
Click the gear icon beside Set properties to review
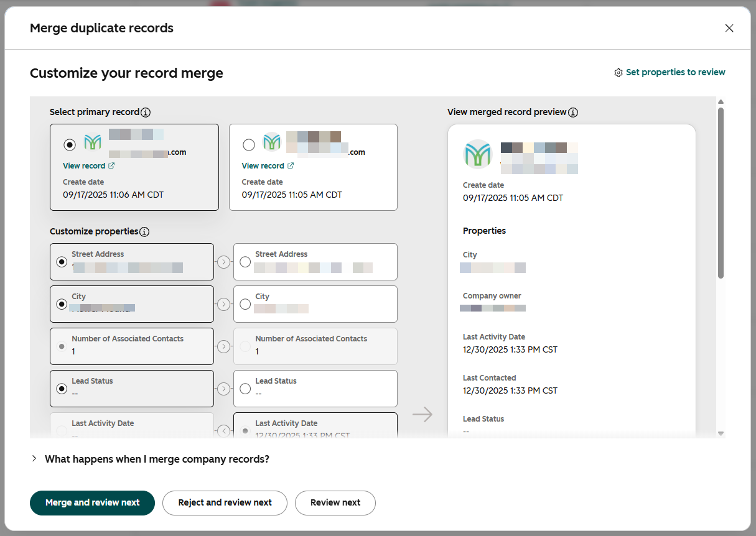click(618, 73)
